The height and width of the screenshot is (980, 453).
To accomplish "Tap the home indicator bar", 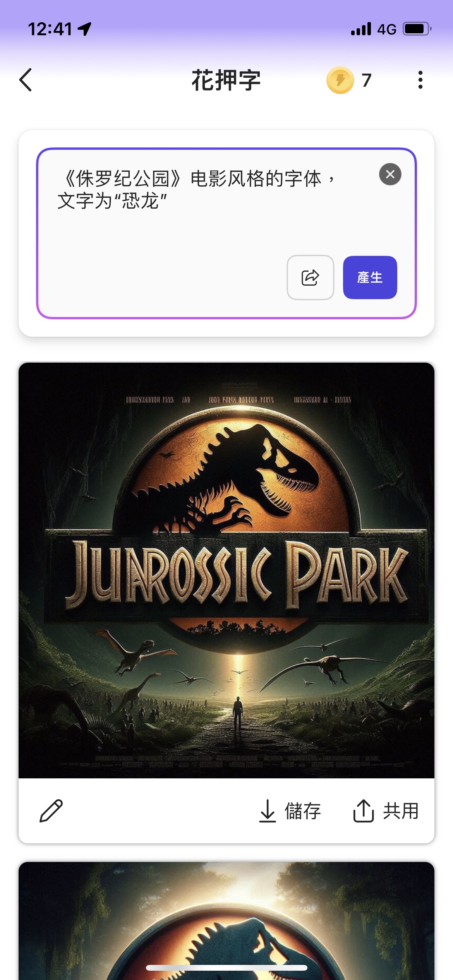I will pos(226,968).
